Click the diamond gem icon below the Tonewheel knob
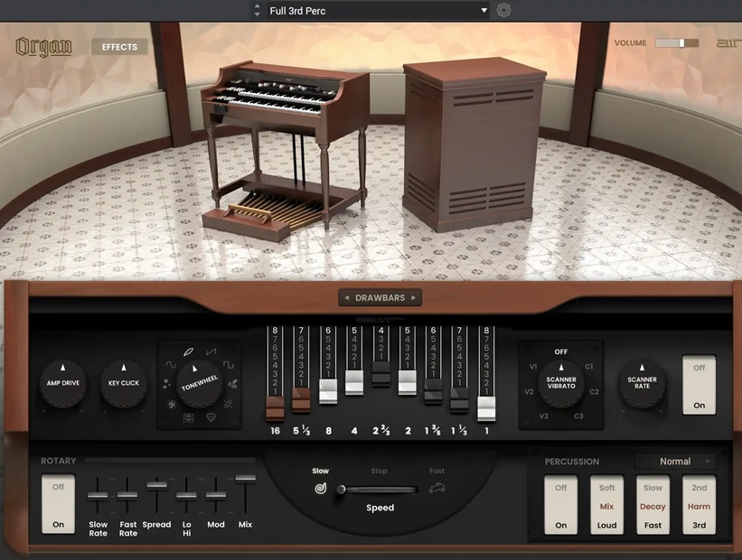Screen dimensions: 742x560 (x=211, y=416)
